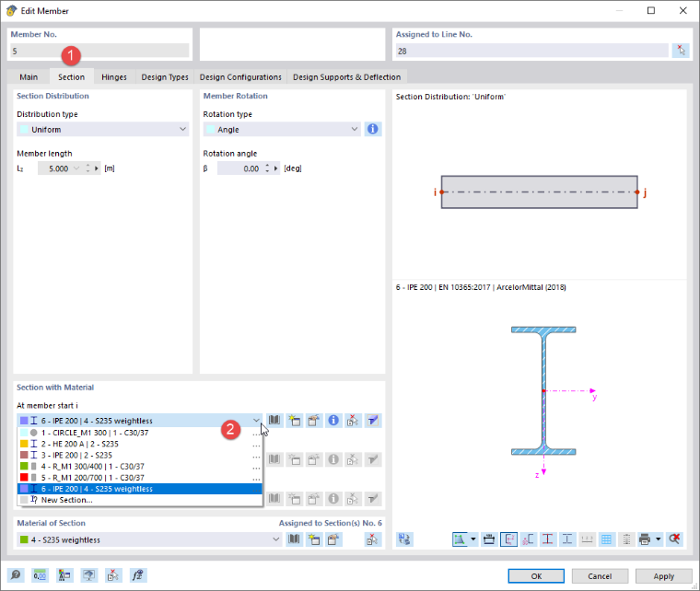This screenshot has height=591, width=700.
Task: Open formula fx icon at bottom
Action: [137, 575]
